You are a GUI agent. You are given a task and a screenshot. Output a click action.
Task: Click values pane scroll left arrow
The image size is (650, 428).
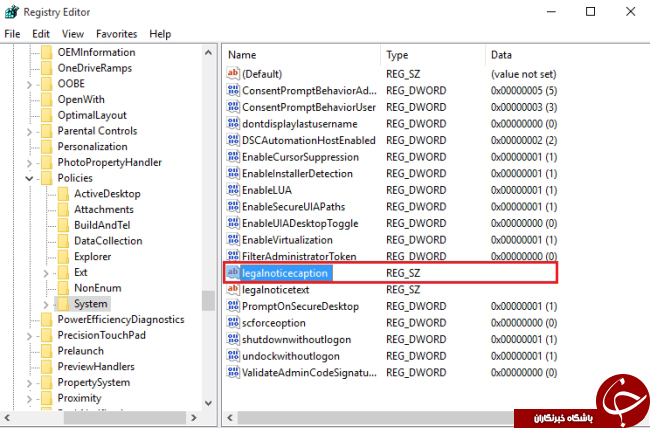coord(230,418)
